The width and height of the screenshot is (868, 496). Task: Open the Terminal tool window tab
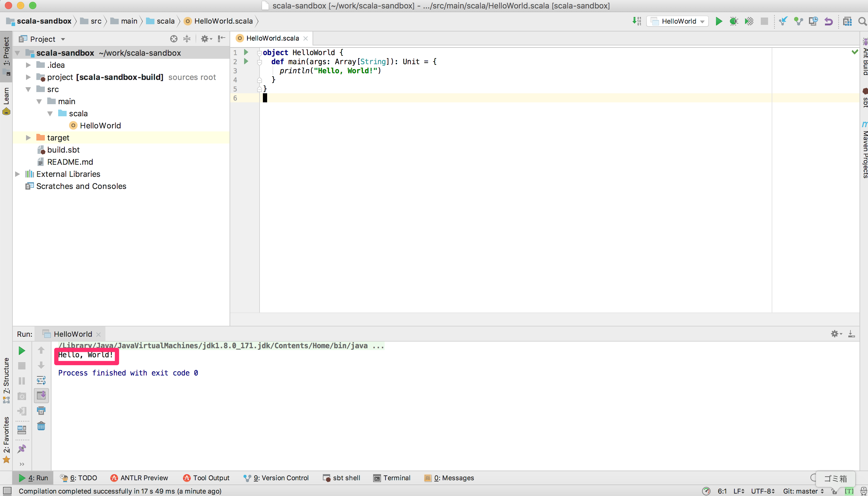tap(392, 478)
